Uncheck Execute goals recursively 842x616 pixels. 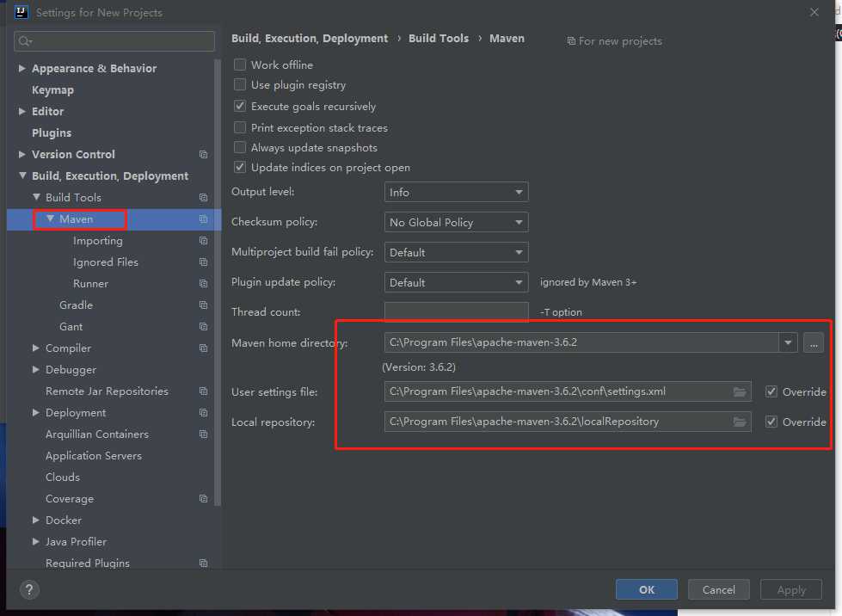click(240, 107)
